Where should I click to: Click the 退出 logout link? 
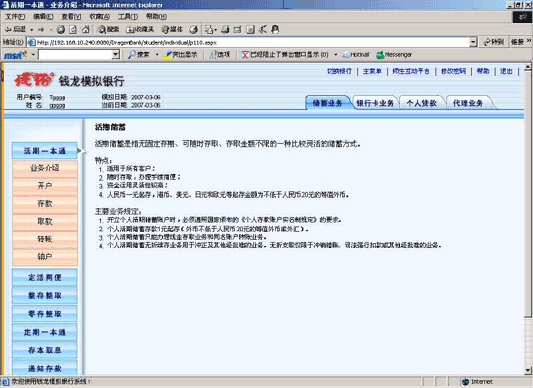506,71
